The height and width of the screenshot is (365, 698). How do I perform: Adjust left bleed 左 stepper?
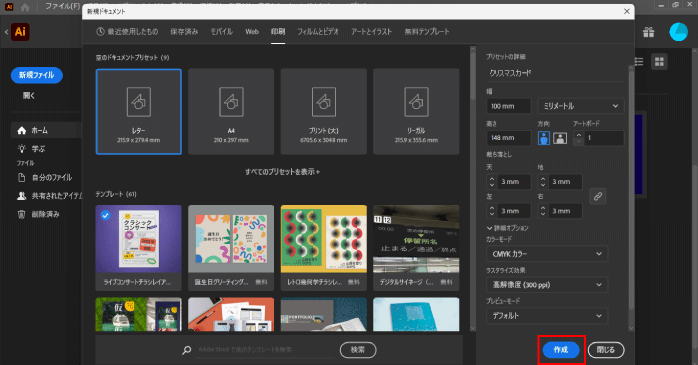click(491, 211)
